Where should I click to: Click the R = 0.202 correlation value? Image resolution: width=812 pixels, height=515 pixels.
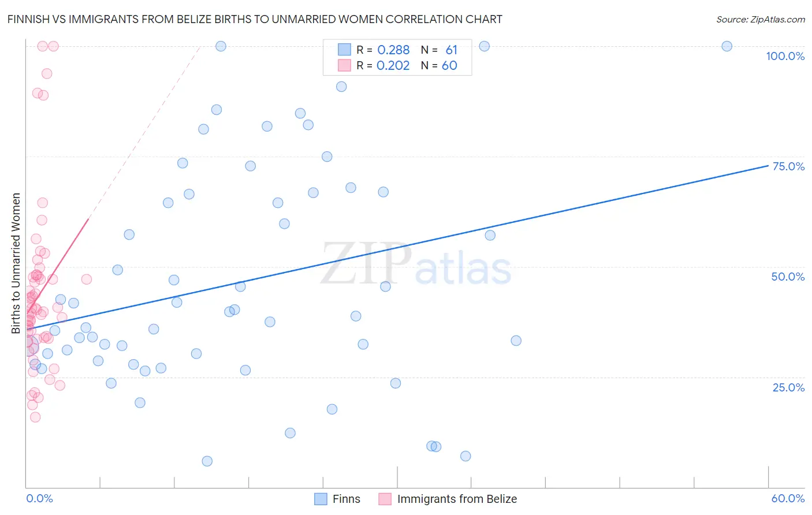pos(383,65)
